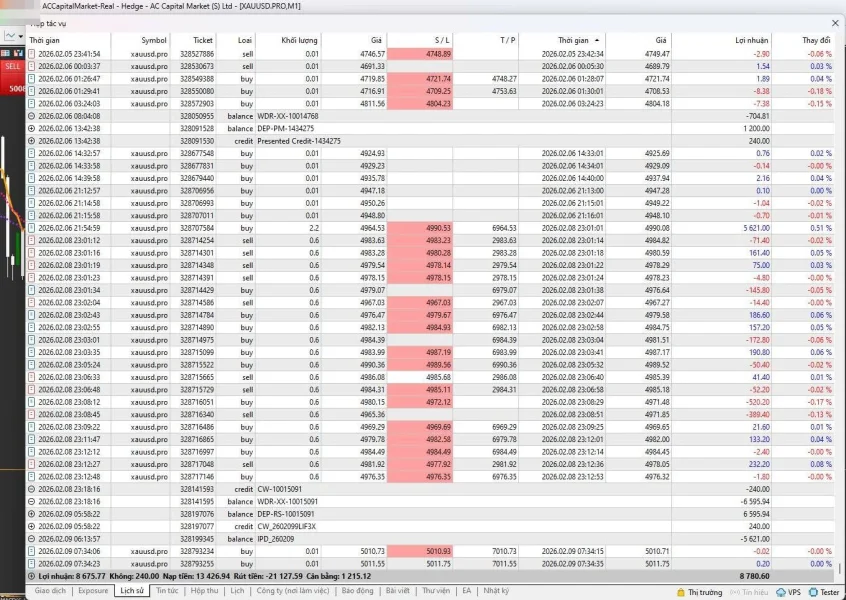Open the Tester icon in status bar

(x=814, y=592)
